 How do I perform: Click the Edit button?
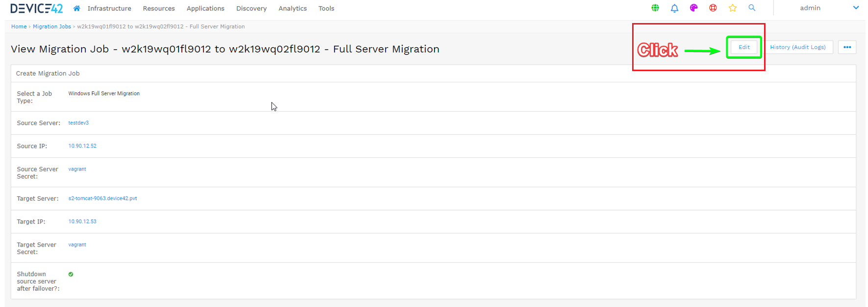[x=744, y=47]
